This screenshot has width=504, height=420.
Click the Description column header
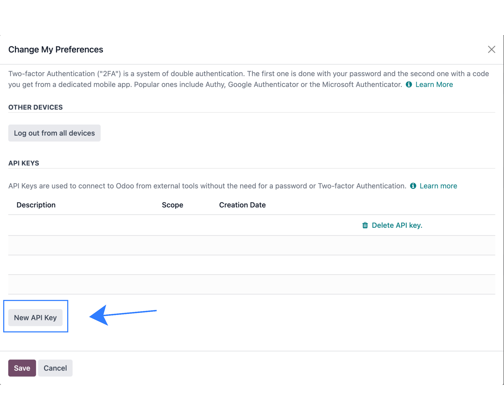pos(36,205)
